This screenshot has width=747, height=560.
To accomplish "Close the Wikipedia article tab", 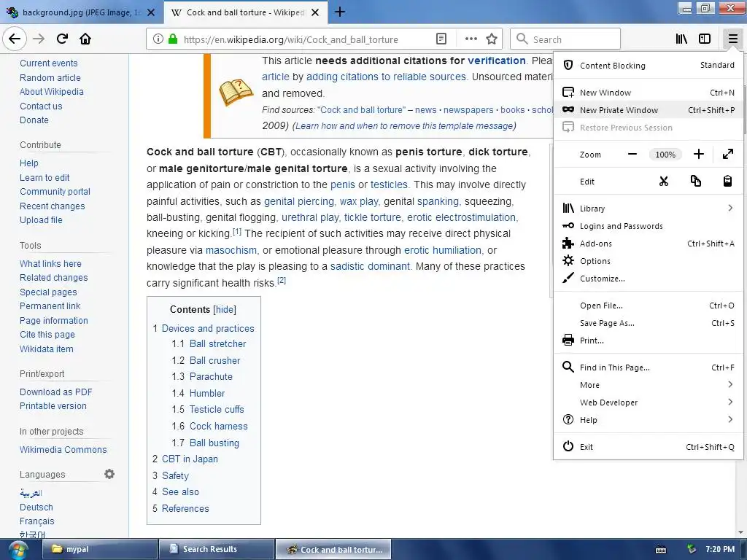I will point(315,12).
